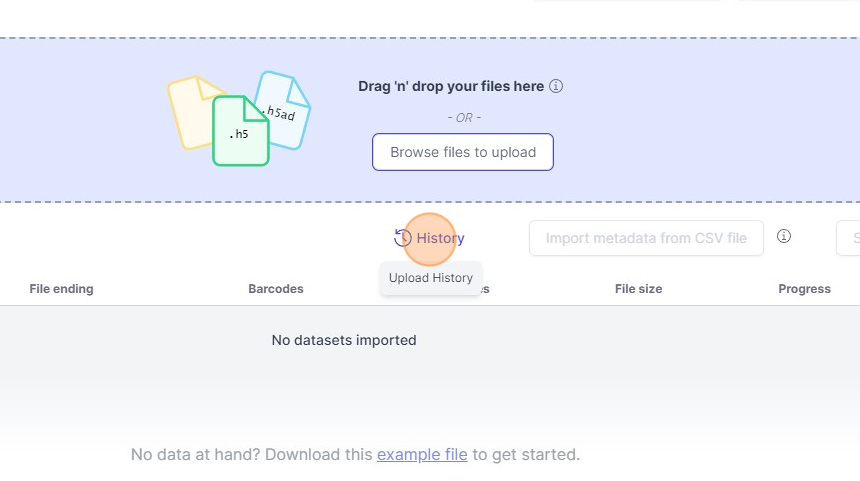Click the partially visible field right of info icon
Viewport: 860px width, 481px height.
[x=848, y=238]
